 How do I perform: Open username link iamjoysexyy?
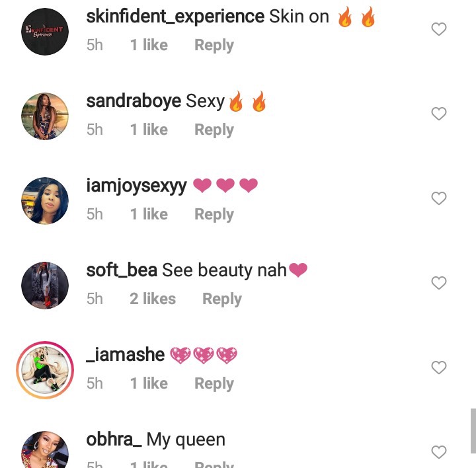point(136,186)
